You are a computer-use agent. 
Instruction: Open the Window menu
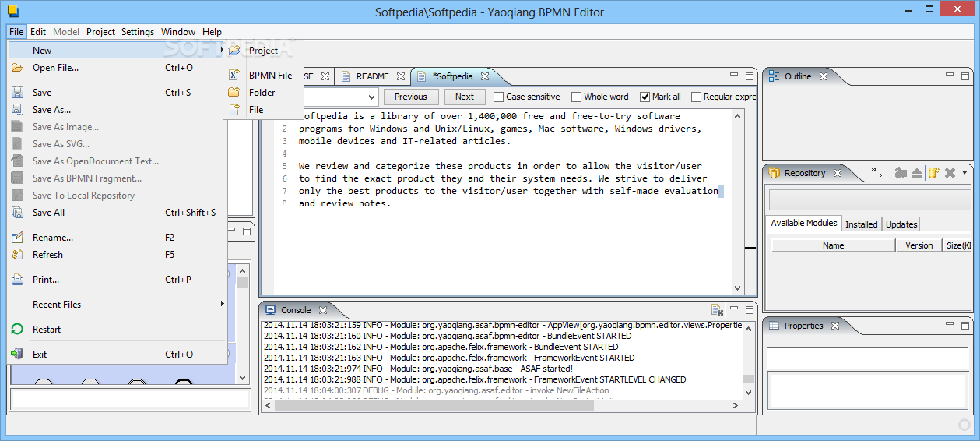tap(178, 32)
